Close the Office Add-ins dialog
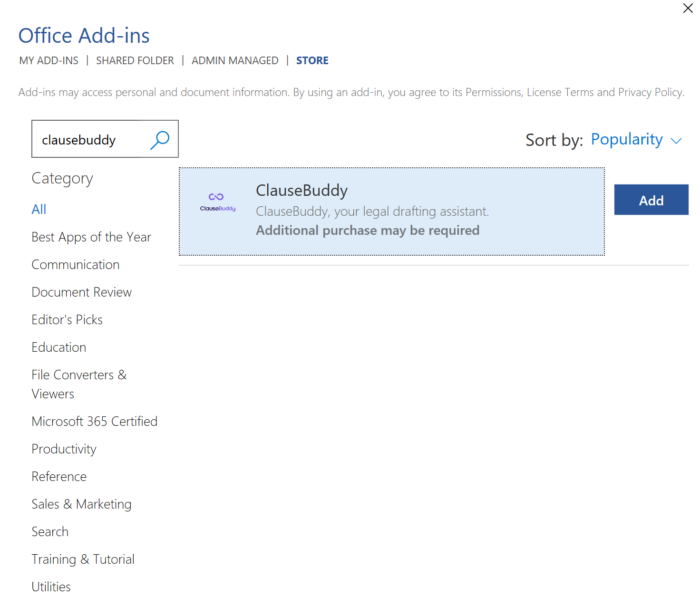700x616 pixels. [x=688, y=8]
